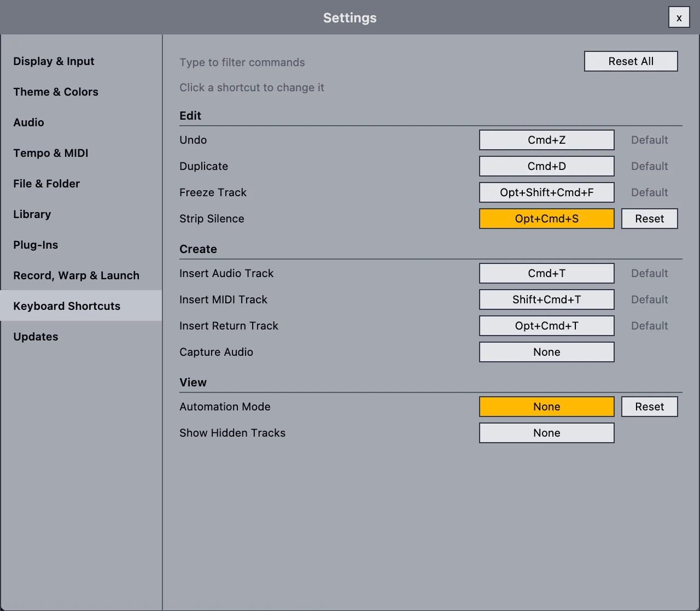Reset the Automation Mode shortcut
The image size is (700, 611).
point(650,407)
